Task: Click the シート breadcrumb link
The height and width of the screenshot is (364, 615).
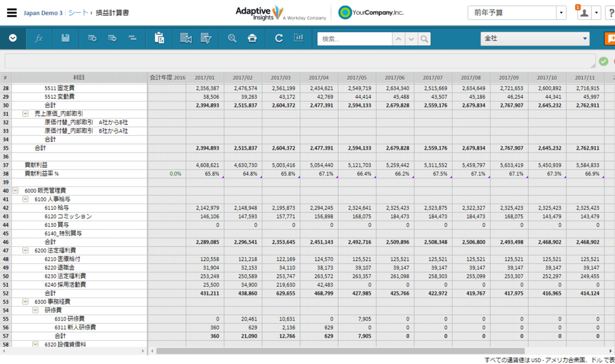Action: (x=78, y=13)
